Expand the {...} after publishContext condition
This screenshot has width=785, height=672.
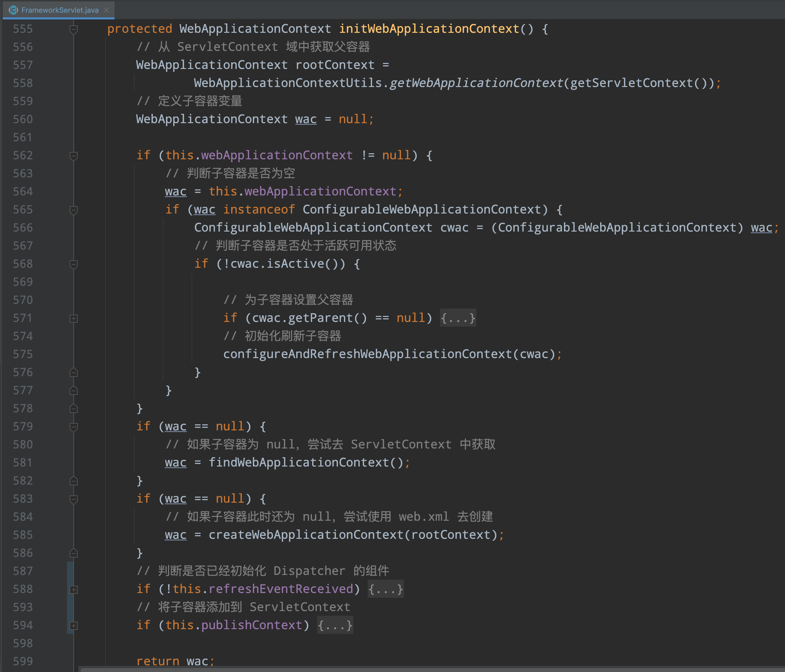click(335, 625)
